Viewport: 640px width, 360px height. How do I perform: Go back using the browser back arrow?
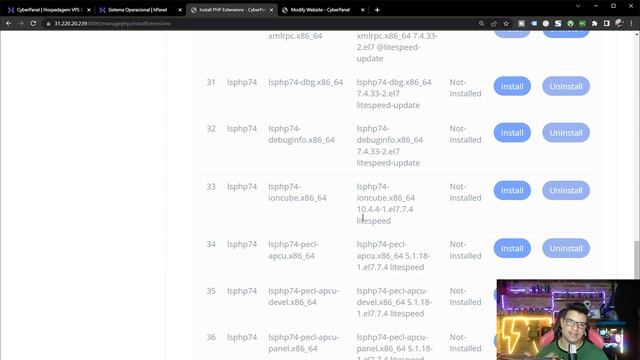click(9, 24)
